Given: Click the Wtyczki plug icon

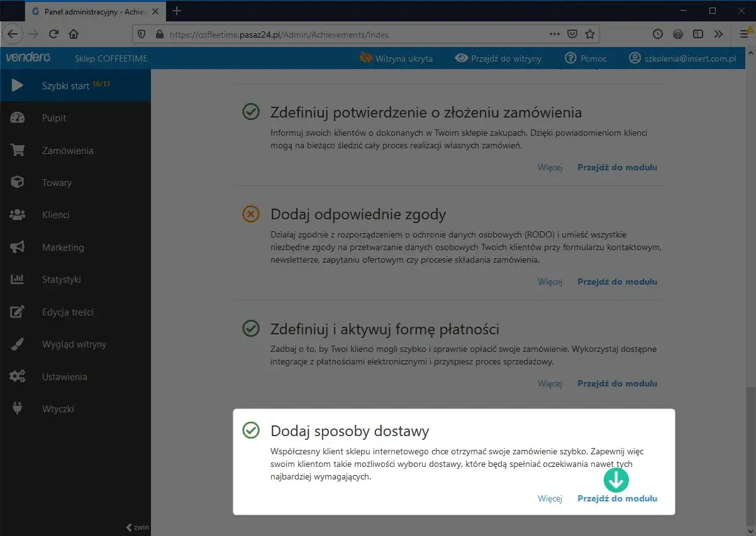Looking at the screenshot, I should (x=18, y=408).
